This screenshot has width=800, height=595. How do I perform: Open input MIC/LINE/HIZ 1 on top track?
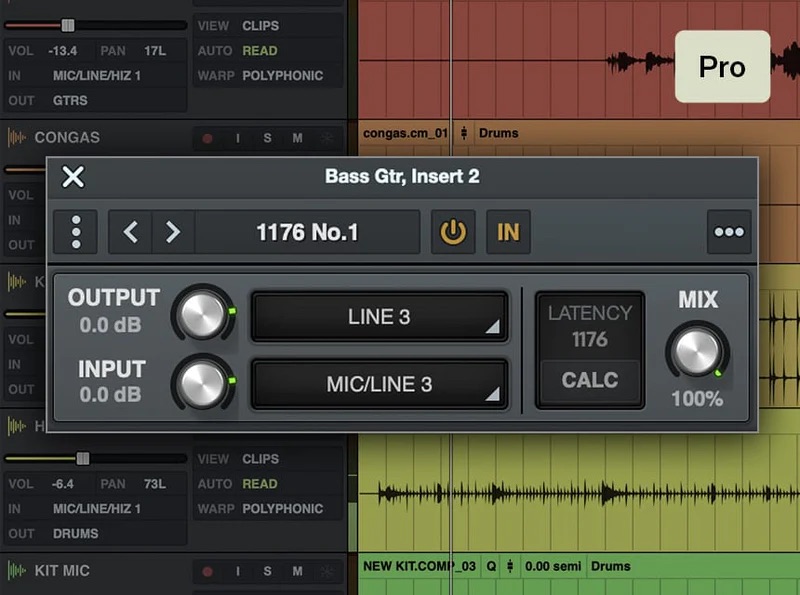(x=95, y=76)
